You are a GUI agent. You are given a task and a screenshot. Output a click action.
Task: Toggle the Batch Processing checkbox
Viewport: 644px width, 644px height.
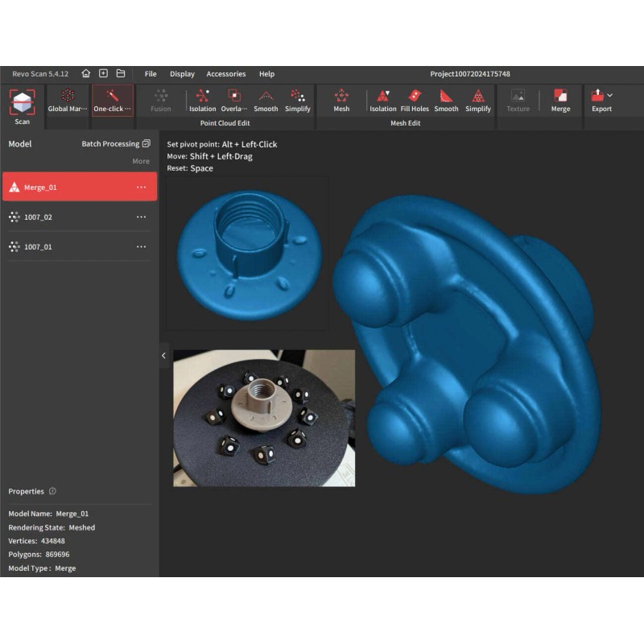coord(146,144)
